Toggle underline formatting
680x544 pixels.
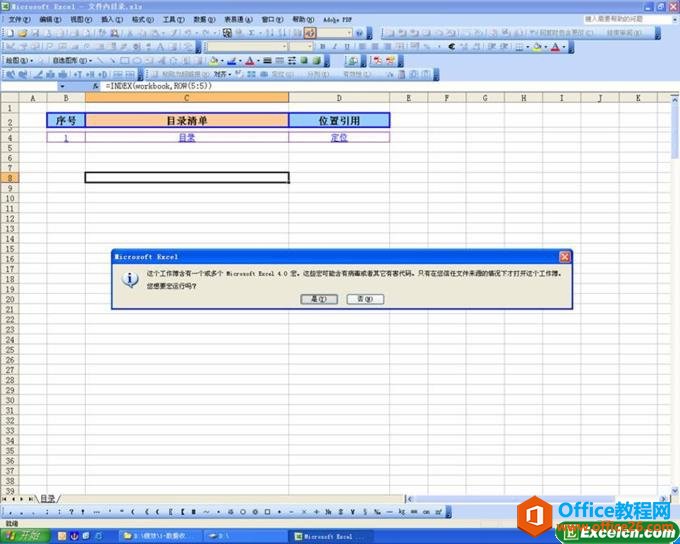[347, 46]
